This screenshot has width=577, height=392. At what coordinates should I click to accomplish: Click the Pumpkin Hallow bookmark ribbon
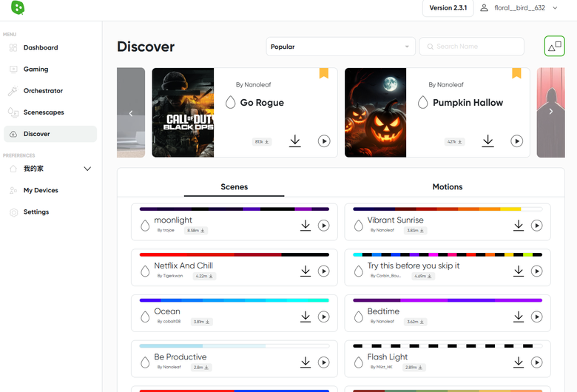516,73
